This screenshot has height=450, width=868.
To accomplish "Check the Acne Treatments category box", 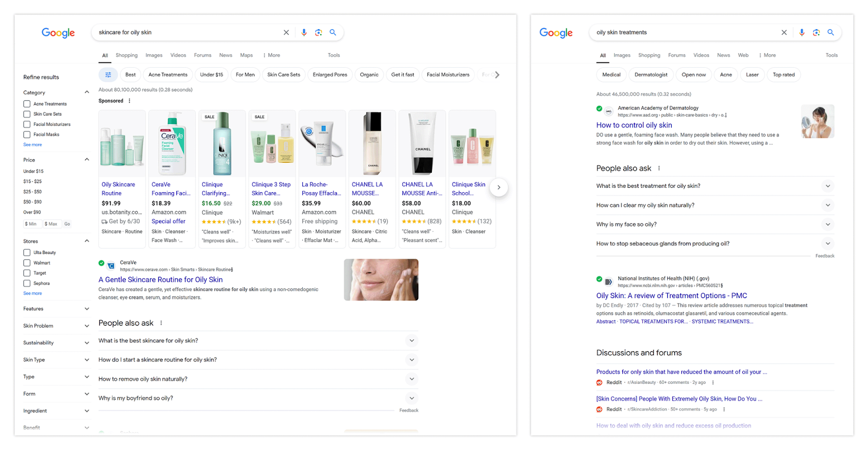I will point(27,104).
